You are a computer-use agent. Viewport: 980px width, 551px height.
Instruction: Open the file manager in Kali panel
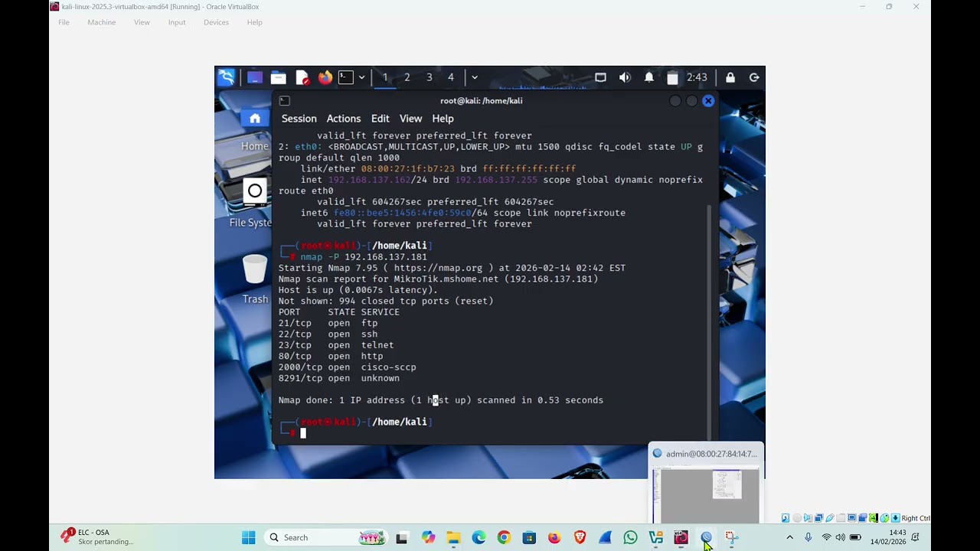point(279,77)
